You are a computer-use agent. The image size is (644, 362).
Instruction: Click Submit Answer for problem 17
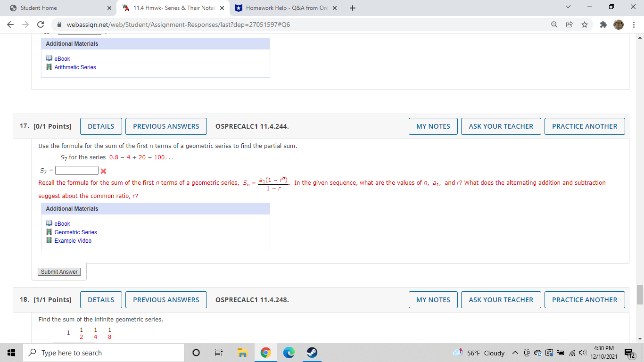[59, 271]
